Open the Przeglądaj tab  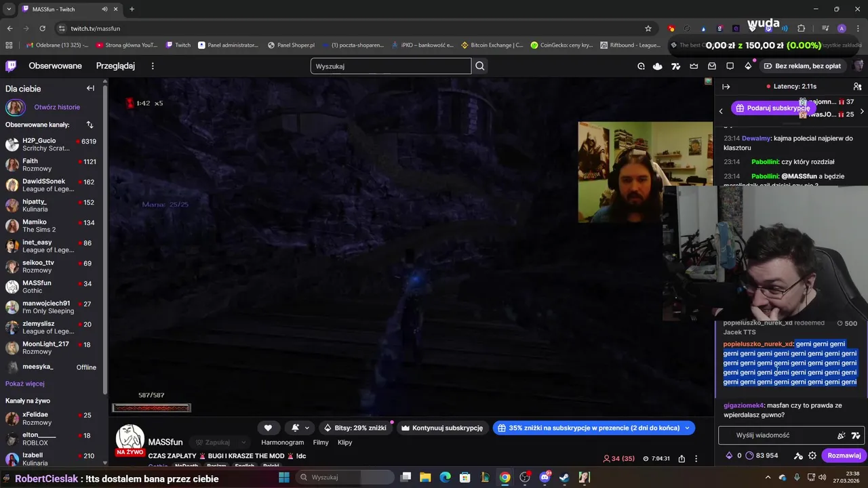point(115,66)
